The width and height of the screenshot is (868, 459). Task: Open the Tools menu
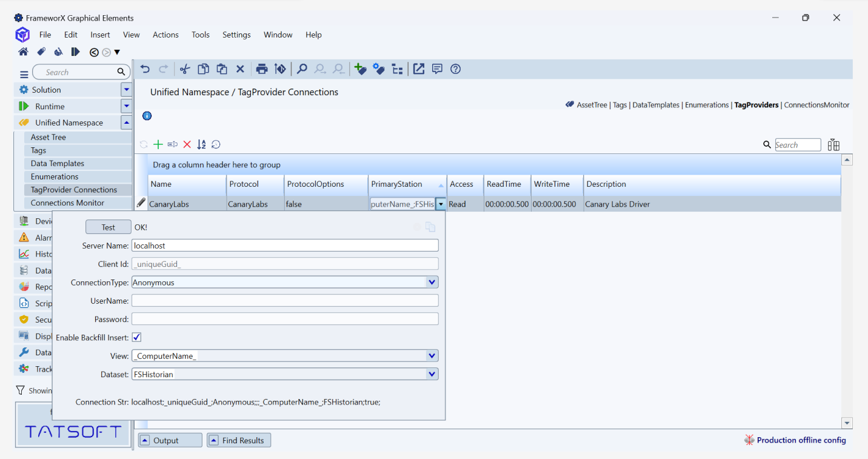201,35
